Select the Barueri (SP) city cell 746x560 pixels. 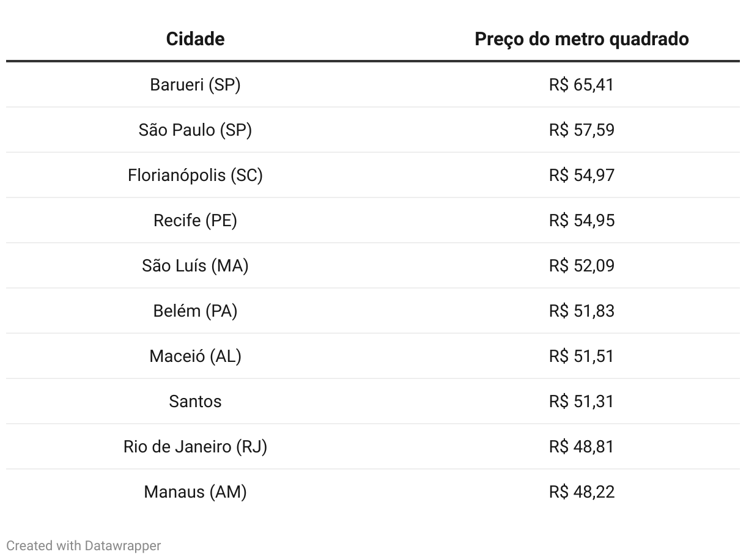coord(195,84)
